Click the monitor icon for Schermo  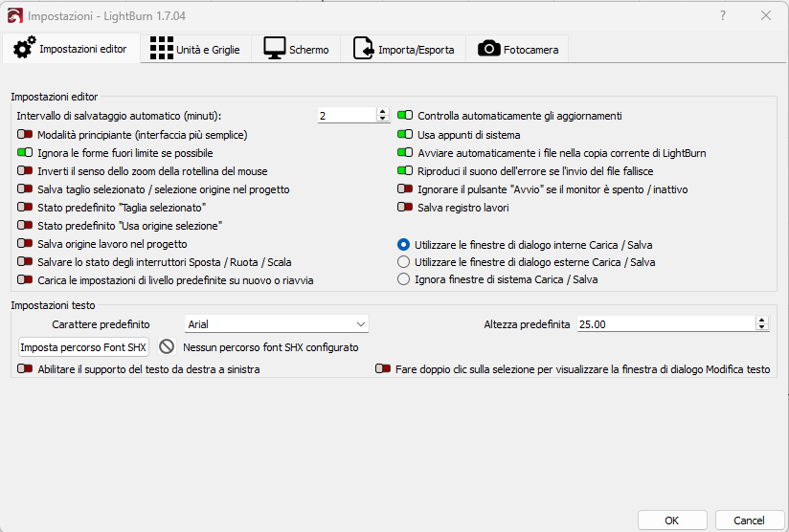tap(275, 49)
